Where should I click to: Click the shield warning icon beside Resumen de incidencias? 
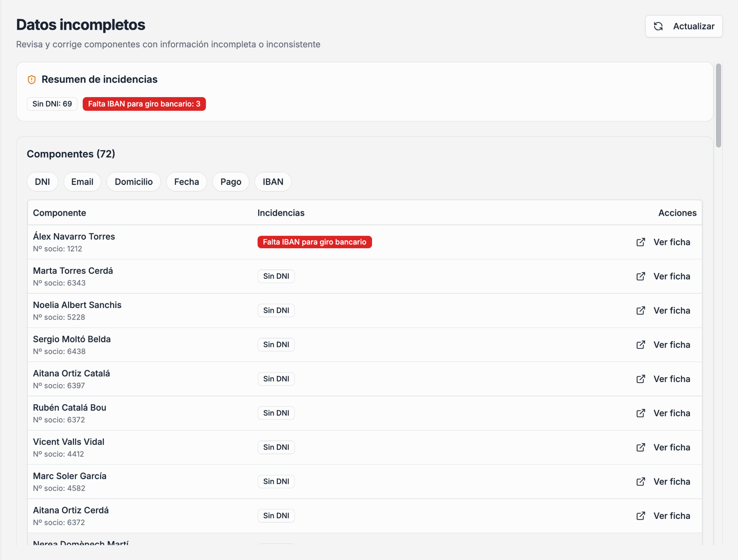(32, 80)
